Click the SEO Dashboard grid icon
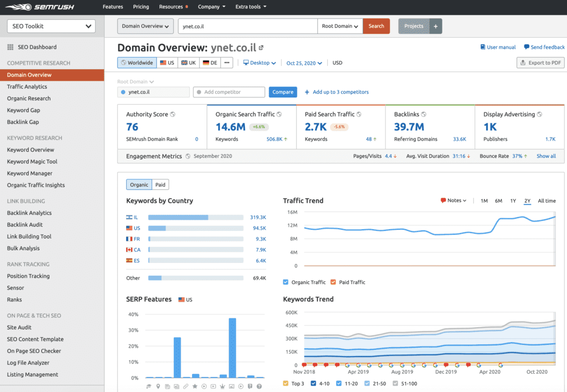This screenshot has width=567, height=392. pos(11,47)
